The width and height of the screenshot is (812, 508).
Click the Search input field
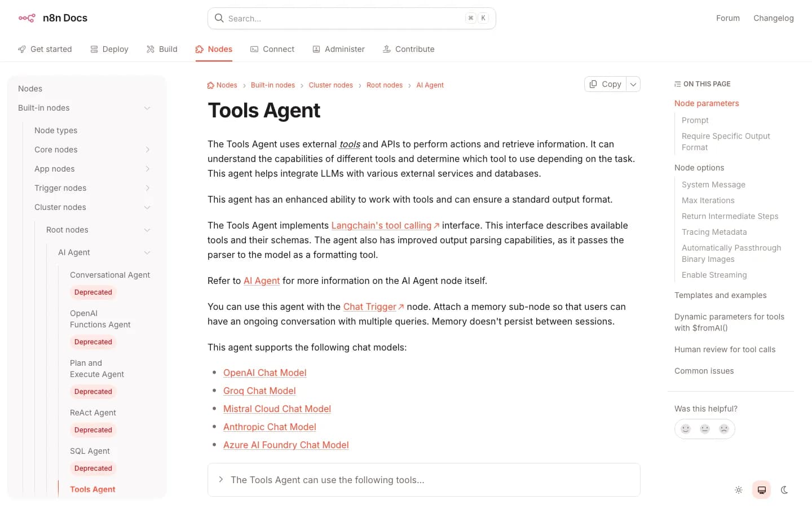[x=352, y=18]
